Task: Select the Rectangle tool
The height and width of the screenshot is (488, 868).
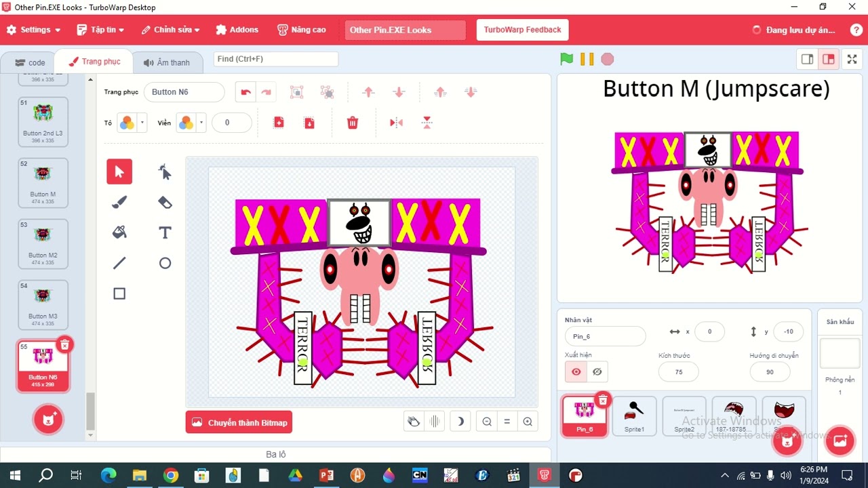Action: (119, 293)
